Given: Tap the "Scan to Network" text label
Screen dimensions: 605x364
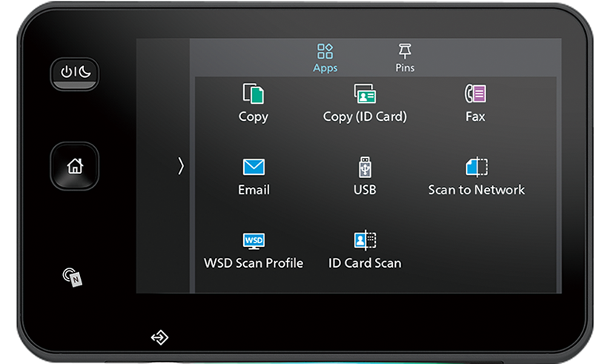Looking at the screenshot, I should (x=476, y=190).
